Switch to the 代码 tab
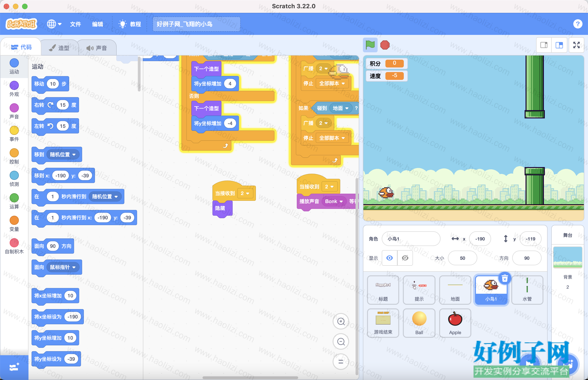 tap(21, 47)
